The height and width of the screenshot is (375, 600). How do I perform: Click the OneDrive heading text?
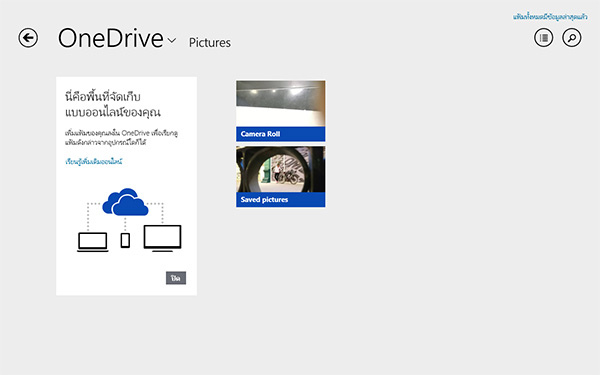[111, 38]
